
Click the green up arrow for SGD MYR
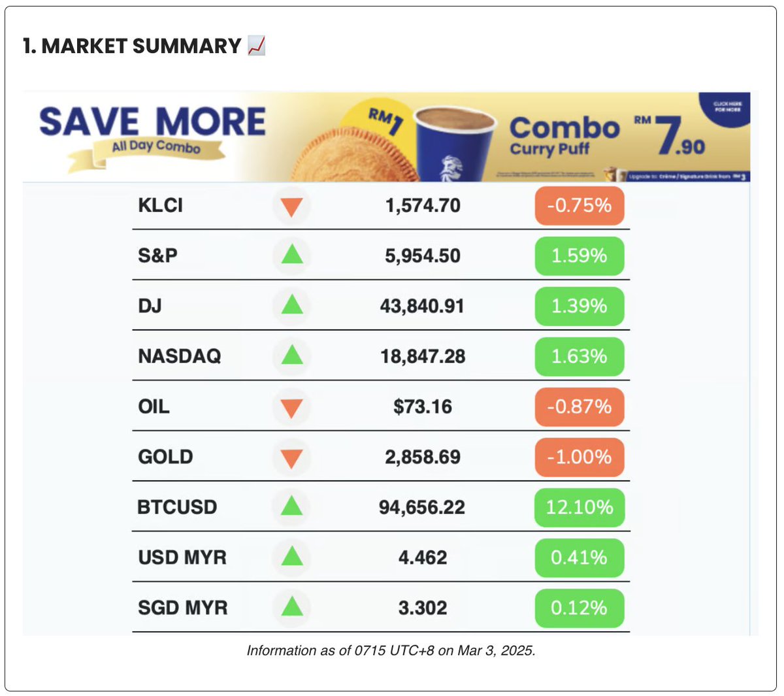coord(292,606)
